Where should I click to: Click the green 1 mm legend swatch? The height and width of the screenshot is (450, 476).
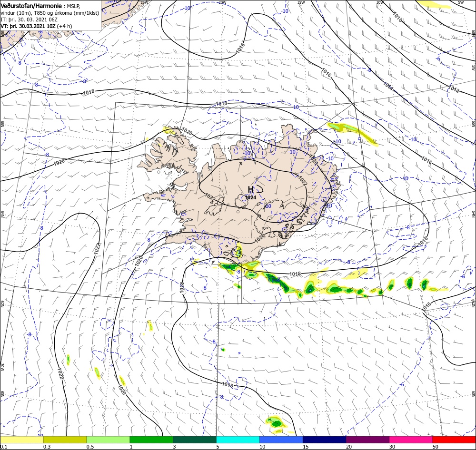tap(151, 440)
